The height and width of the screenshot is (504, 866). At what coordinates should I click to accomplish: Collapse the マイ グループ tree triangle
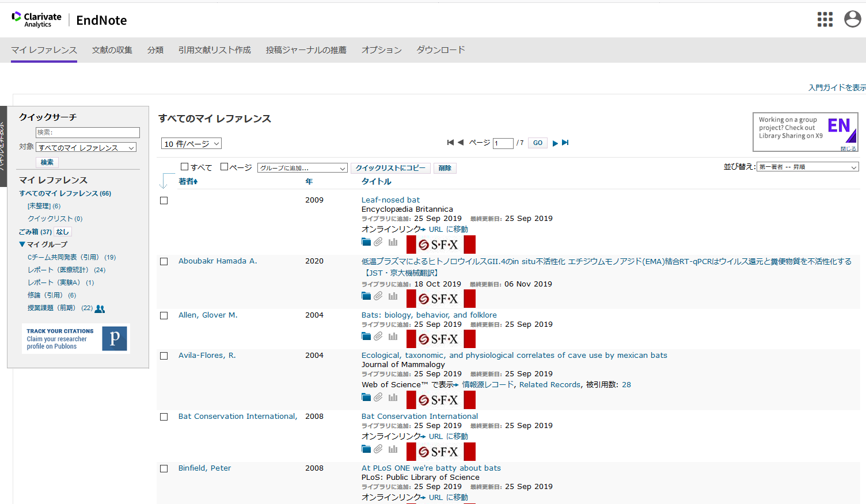22,245
